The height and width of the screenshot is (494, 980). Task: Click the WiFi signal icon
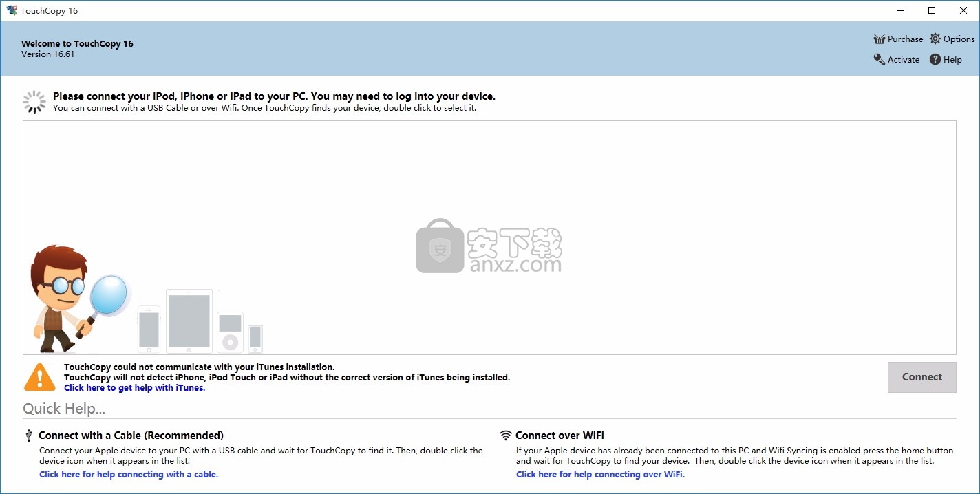(506, 436)
